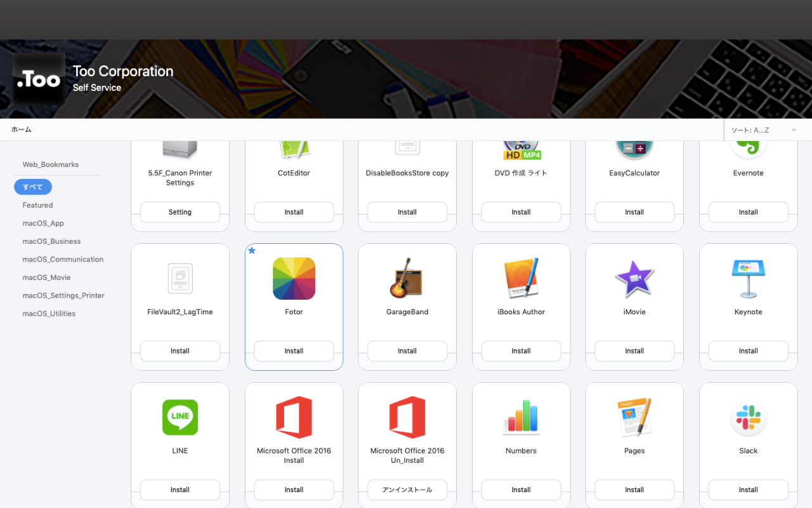
Task: Click the Fotor color wheel icon
Action: pyautogui.click(x=294, y=279)
